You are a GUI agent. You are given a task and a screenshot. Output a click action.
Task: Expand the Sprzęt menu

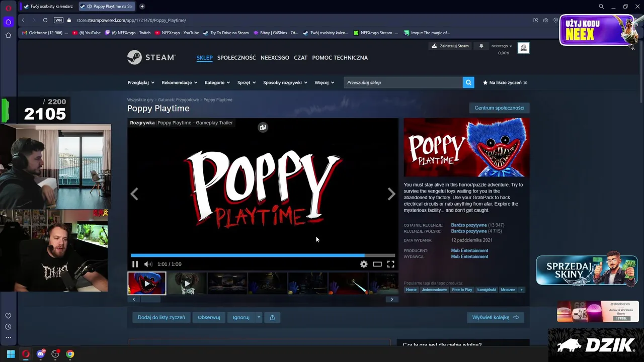pos(247,82)
